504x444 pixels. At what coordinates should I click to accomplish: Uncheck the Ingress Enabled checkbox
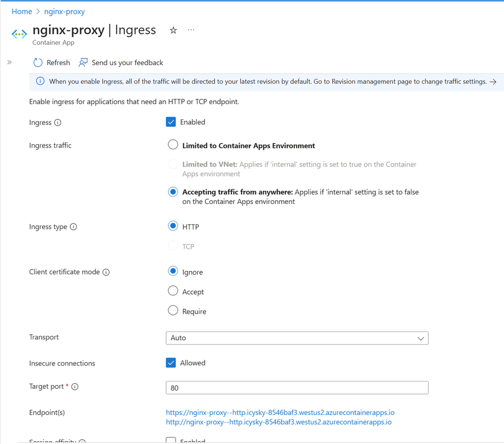coord(171,122)
